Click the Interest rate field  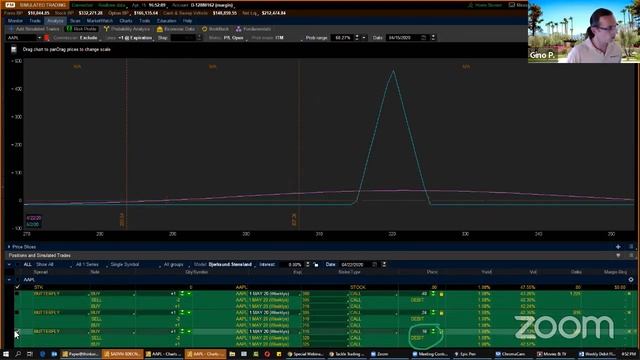292,264
